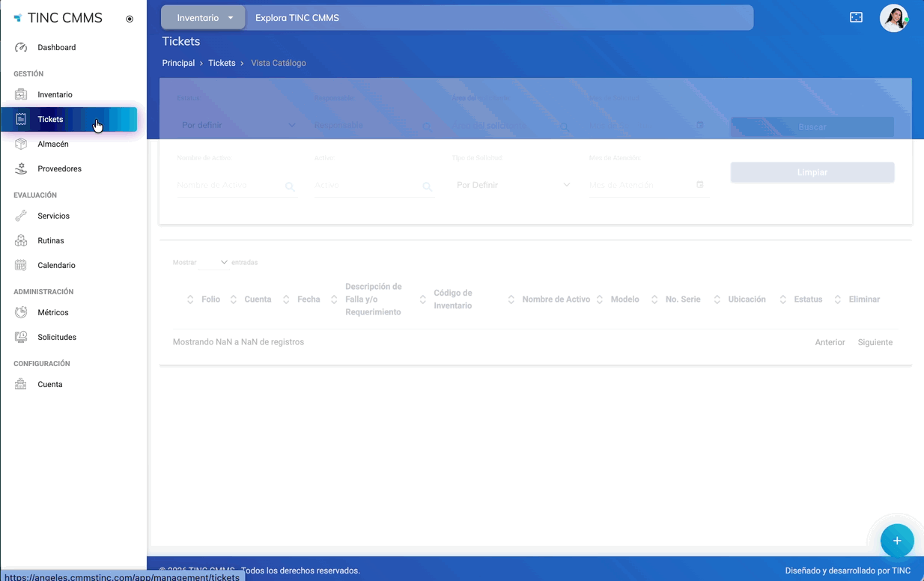
Task: Open the Inventario dropdown in top bar
Action: (204, 17)
